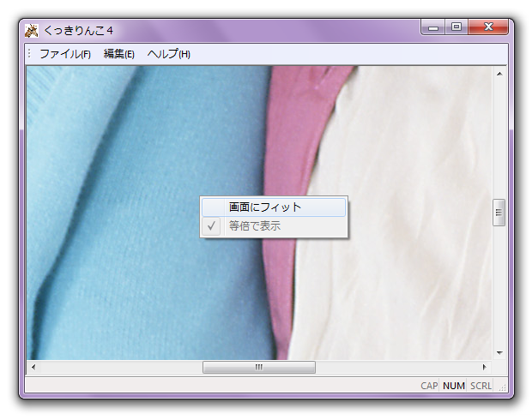Click the vertical scrollbar down arrow

click(x=499, y=353)
